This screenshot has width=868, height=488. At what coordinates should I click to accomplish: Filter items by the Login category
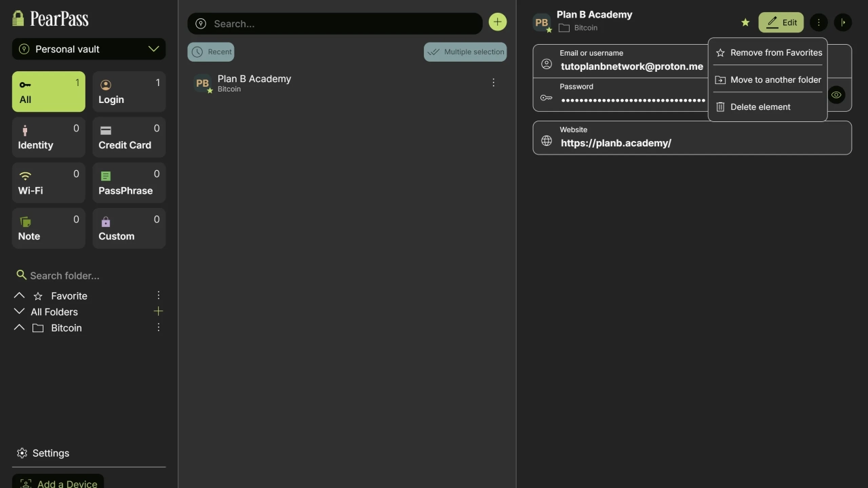(x=129, y=91)
